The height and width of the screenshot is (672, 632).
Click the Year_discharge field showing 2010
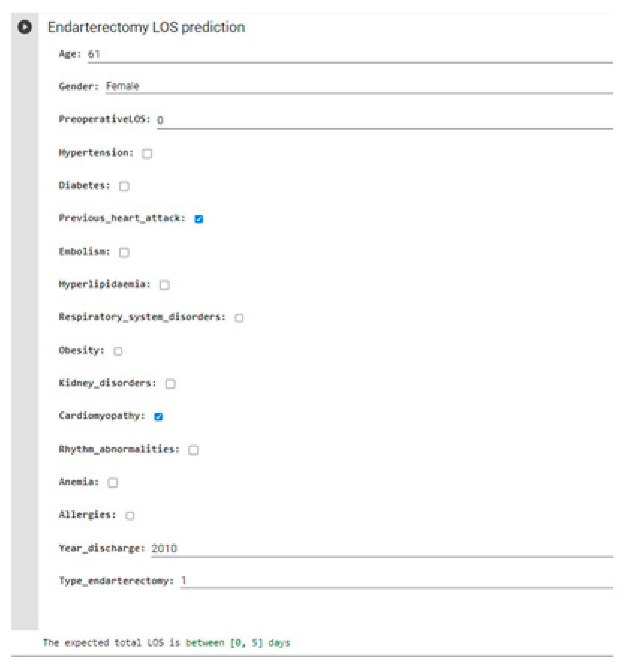[381, 548]
